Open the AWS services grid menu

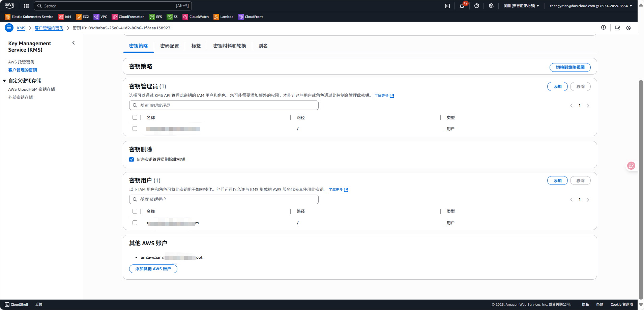(x=26, y=6)
